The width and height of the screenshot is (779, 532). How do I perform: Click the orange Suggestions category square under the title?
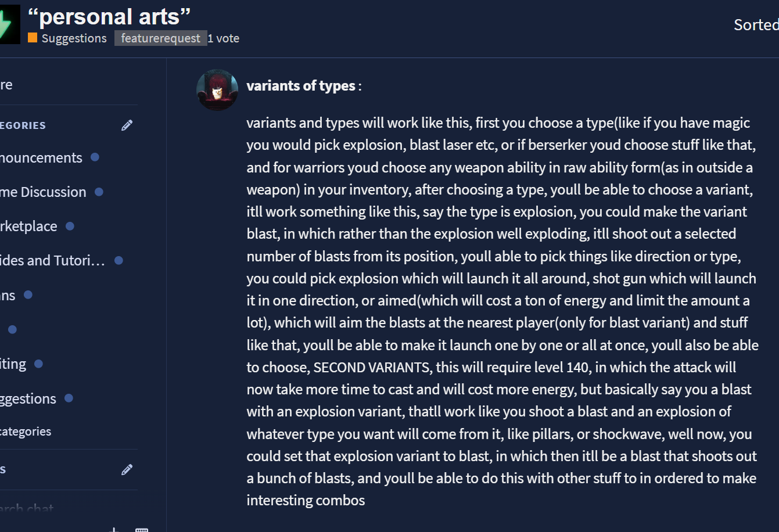point(33,38)
